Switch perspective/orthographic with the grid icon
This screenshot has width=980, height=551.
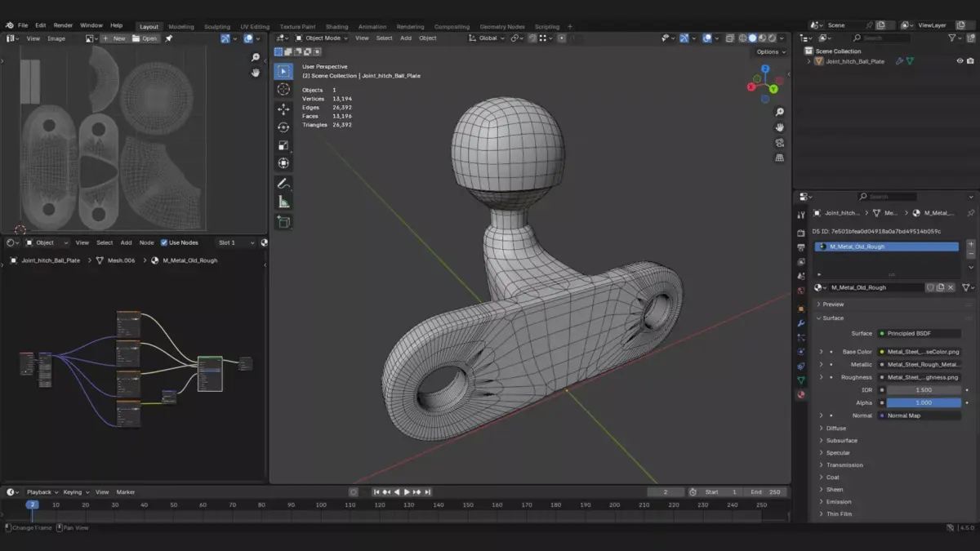780,158
